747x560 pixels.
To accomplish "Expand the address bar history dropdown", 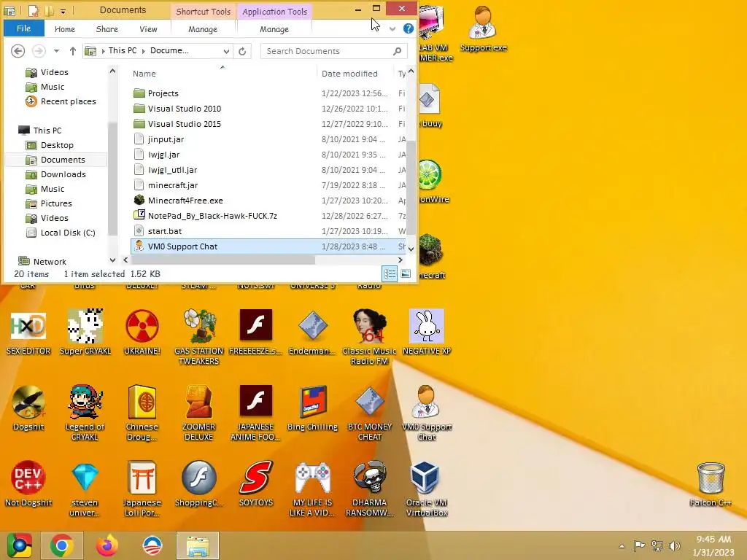I will coord(226,51).
